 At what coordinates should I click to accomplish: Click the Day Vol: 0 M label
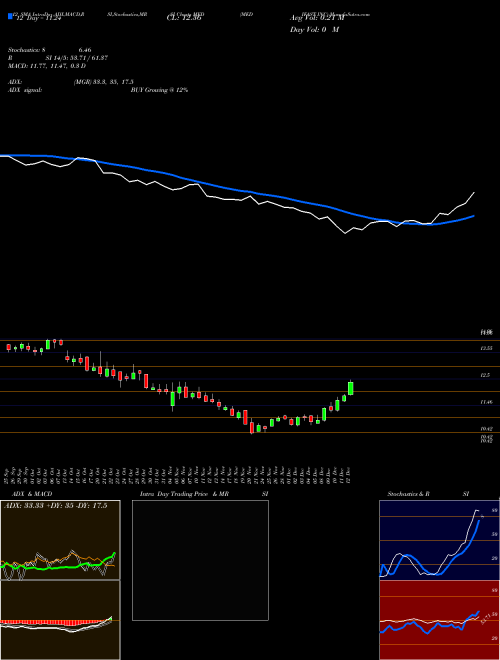[314, 29]
